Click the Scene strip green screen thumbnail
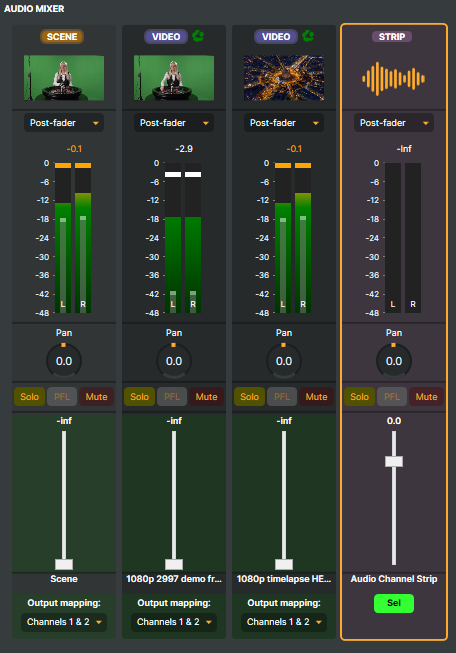 tap(64, 78)
